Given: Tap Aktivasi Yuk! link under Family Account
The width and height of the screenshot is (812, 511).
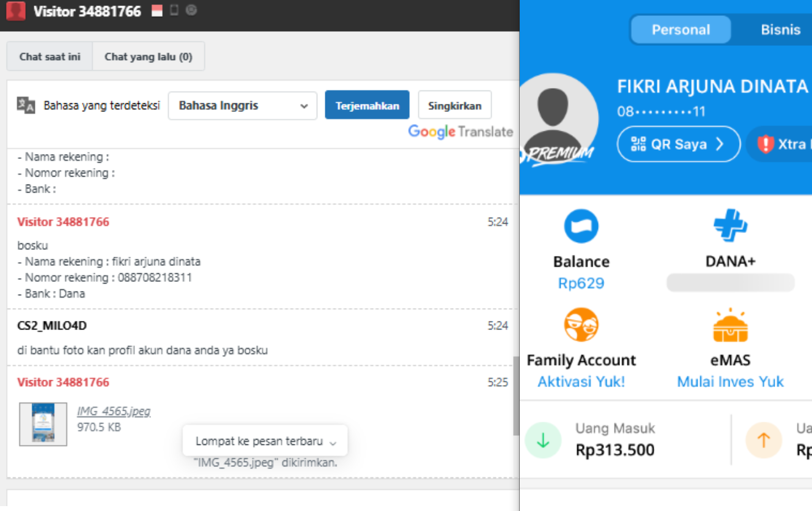Looking at the screenshot, I should [x=581, y=382].
